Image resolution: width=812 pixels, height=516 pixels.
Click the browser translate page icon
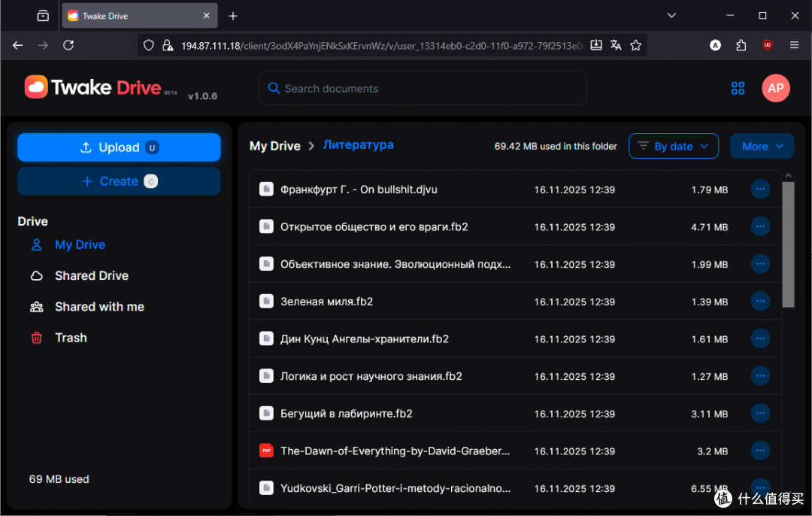click(x=616, y=46)
